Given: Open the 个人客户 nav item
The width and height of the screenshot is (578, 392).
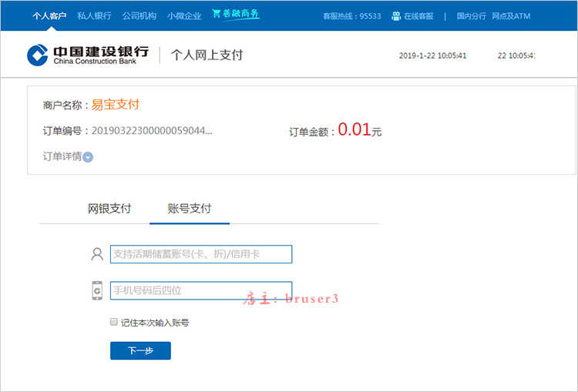Looking at the screenshot, I should 49,16.
